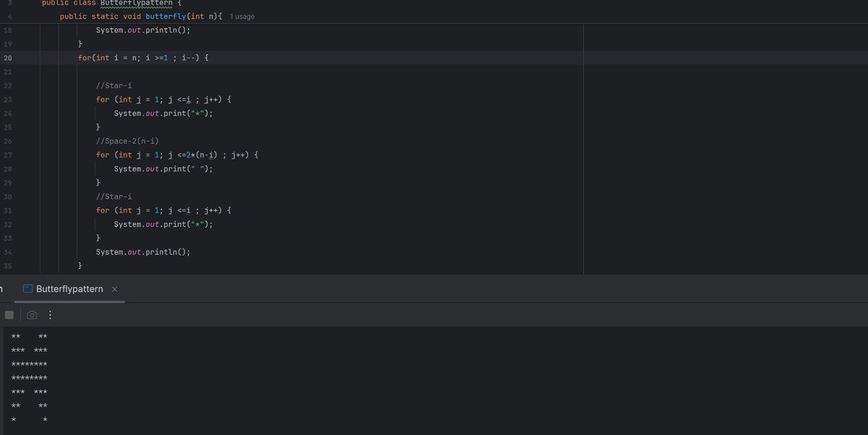The width and height of the screenshot is (868, 435).
Task: Select the Butterflypattern console tab
Action: [69, 288]
